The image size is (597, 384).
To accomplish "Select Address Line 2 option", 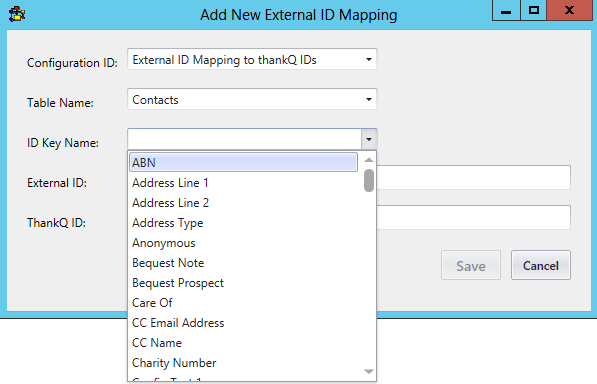I will 243,203.
